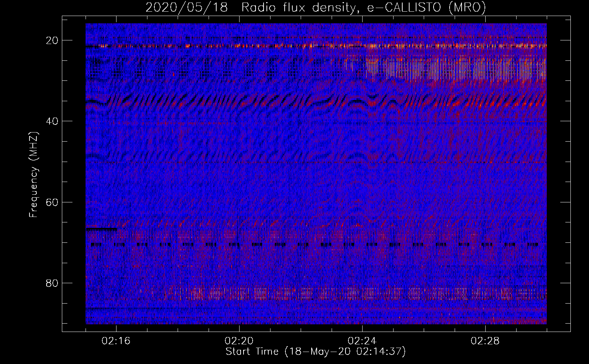
Task: Click the '40' frequency tick label
Action: 52,121
